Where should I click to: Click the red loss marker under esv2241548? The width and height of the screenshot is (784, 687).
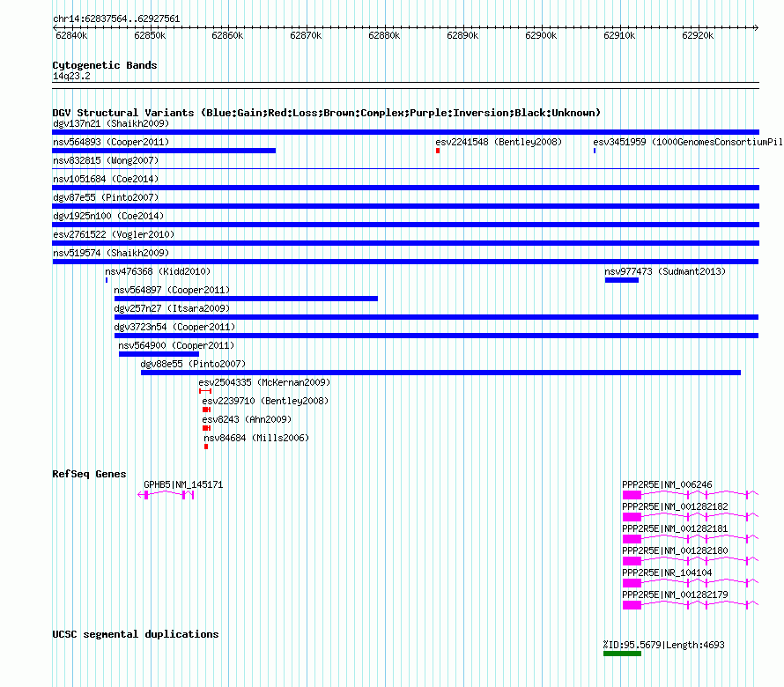pyautogui.click(x=438, y=151)
